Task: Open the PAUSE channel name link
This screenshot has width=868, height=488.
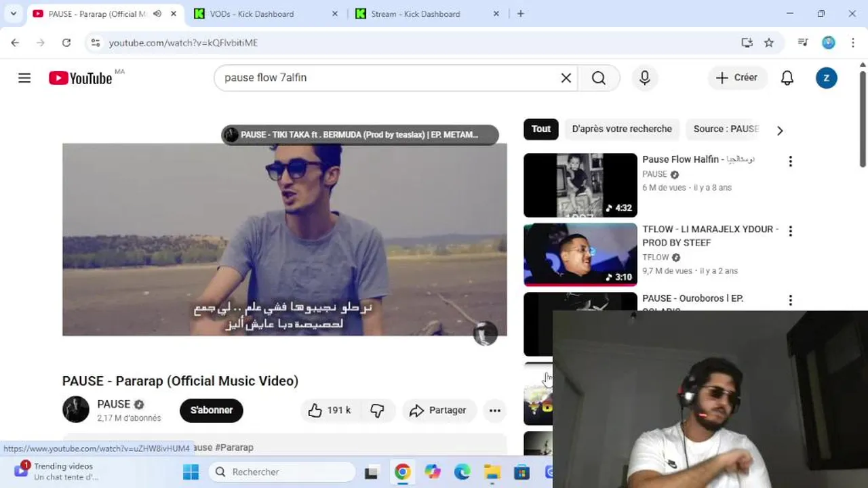Action: coord(113,404)
